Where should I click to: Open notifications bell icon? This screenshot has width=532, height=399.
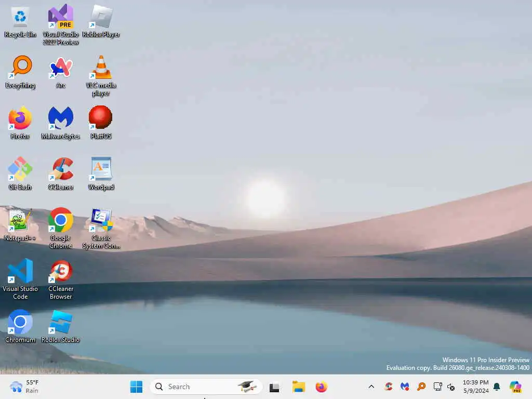tap(497, 387)
